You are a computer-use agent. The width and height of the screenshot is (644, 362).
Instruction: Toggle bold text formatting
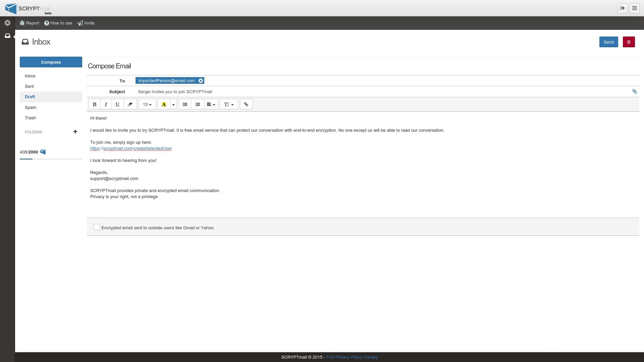click(x=95, y=105)
